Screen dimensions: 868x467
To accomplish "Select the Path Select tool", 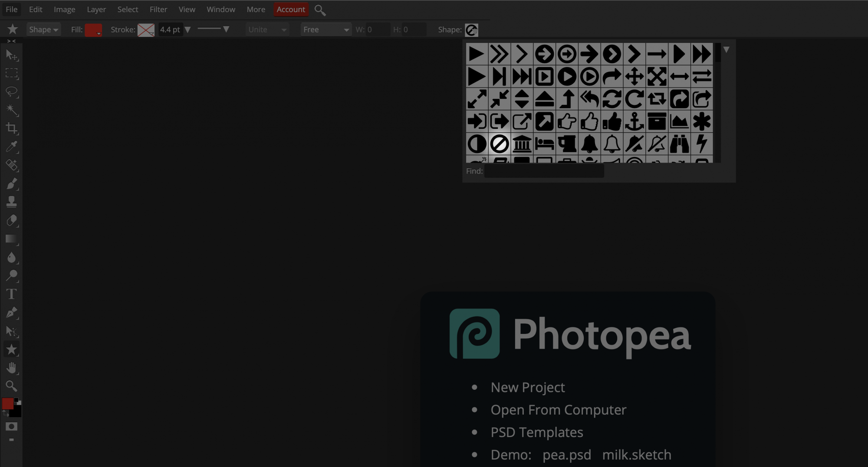I will (x=12, y=331).
